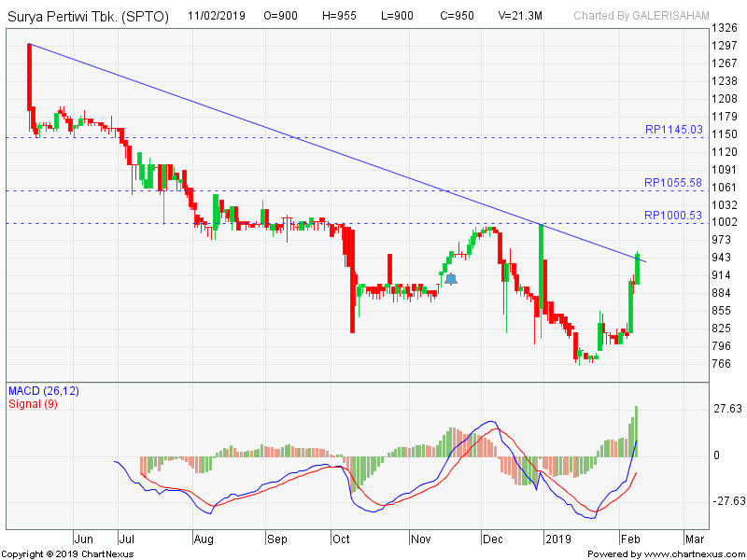Click the Oct month label on time axis

[340, 539]
